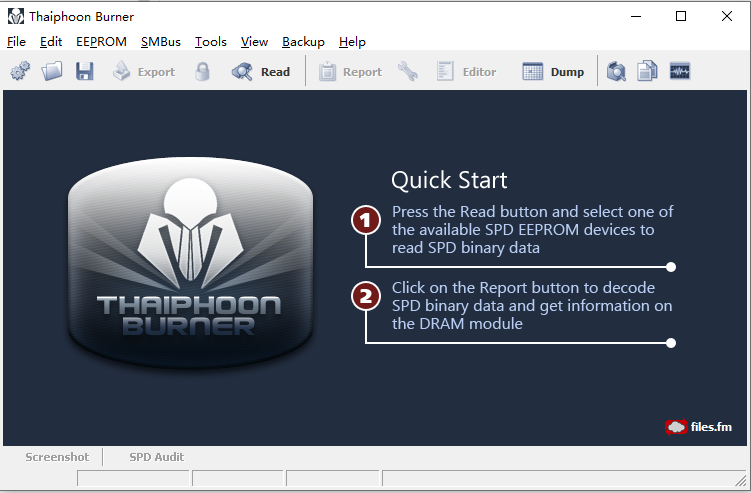Click the padlock write-protection icon
751x493 pixels.
pos(203,72)
